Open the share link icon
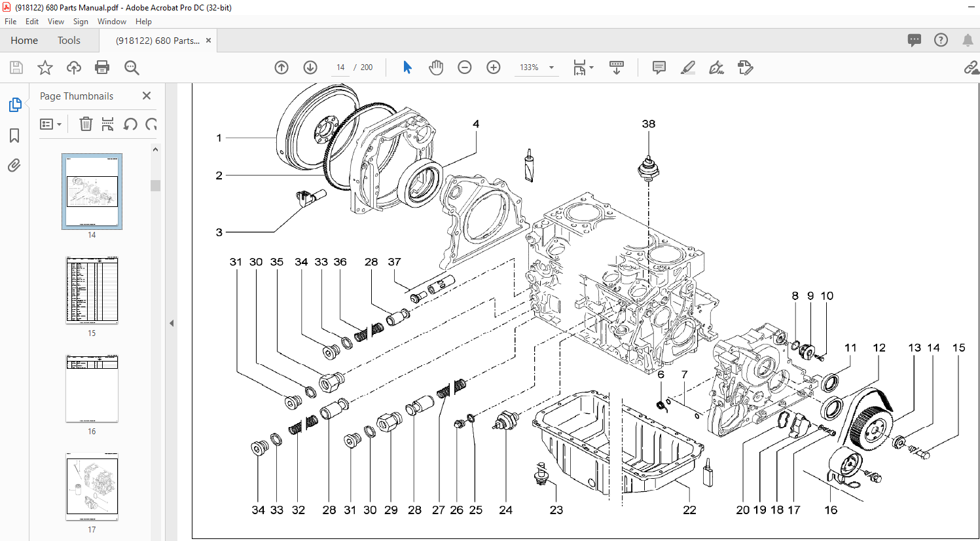Image resolution: width=980 pixels, height=541 pixels. [971, 67]
